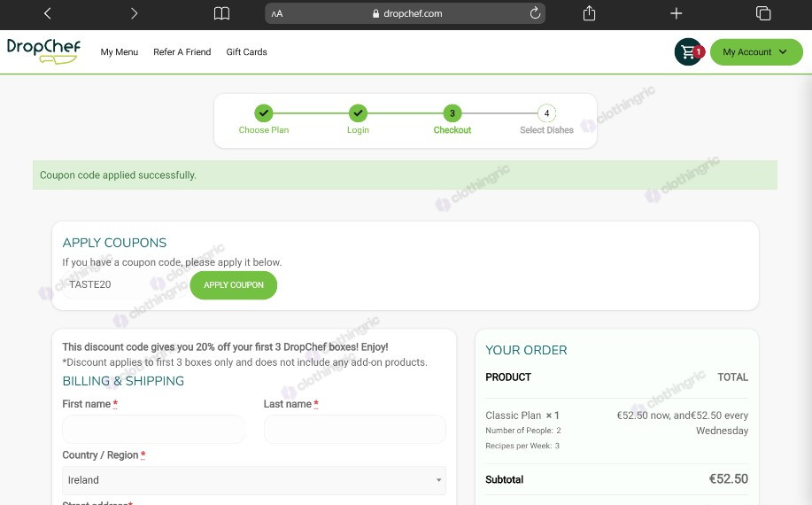This screenshot has width=812, height=505.
Task: Go forward with the browser forward arrow
Action: [134, 13]
